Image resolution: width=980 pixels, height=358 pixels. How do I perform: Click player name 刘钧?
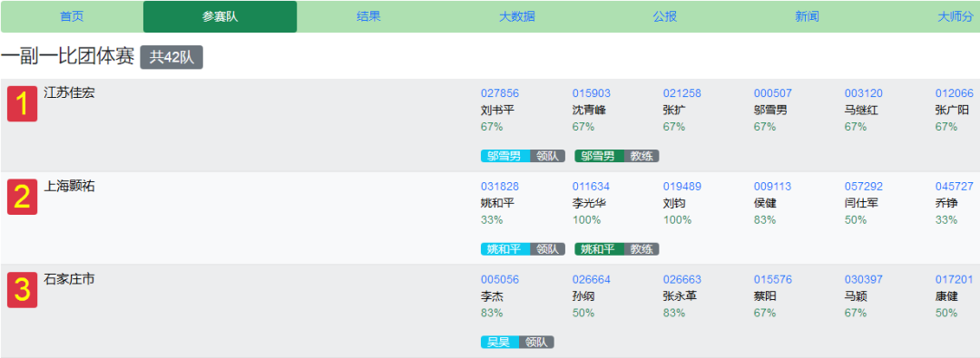pyautogui.click(x=673, y=204)
